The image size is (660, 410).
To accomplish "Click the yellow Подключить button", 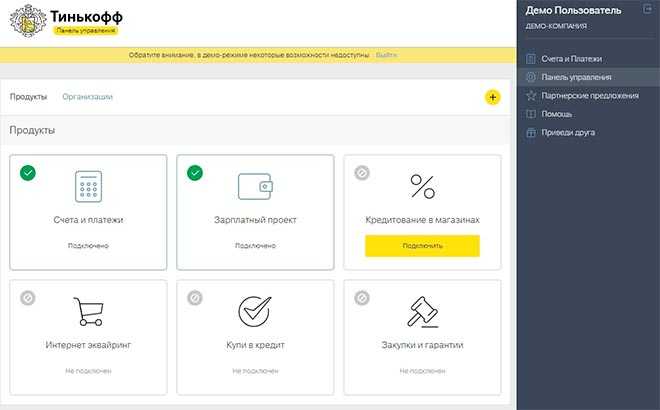I will coord(422,246).
